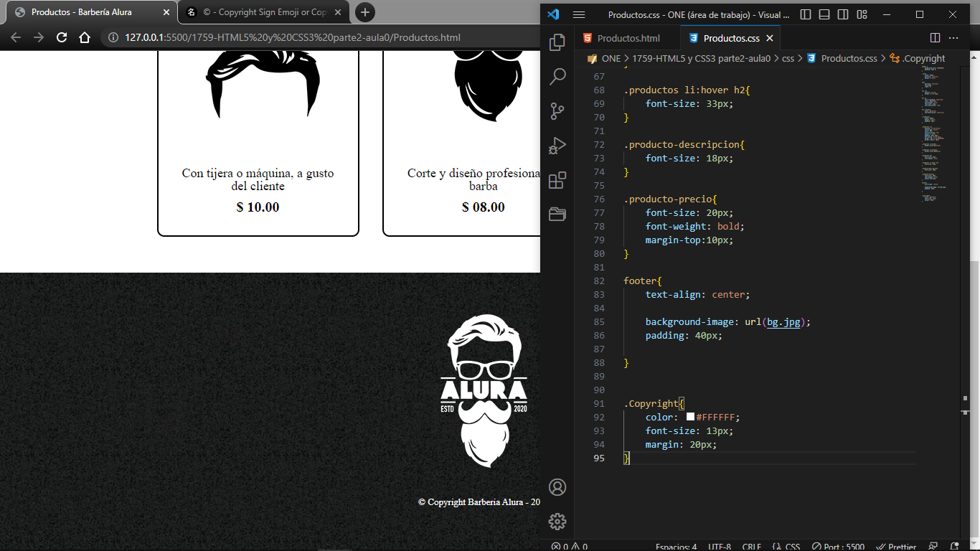Switch to the Productos.html editor tab
Image resolution: width=980 pixels, height=551 pixels.
(628, 38)
